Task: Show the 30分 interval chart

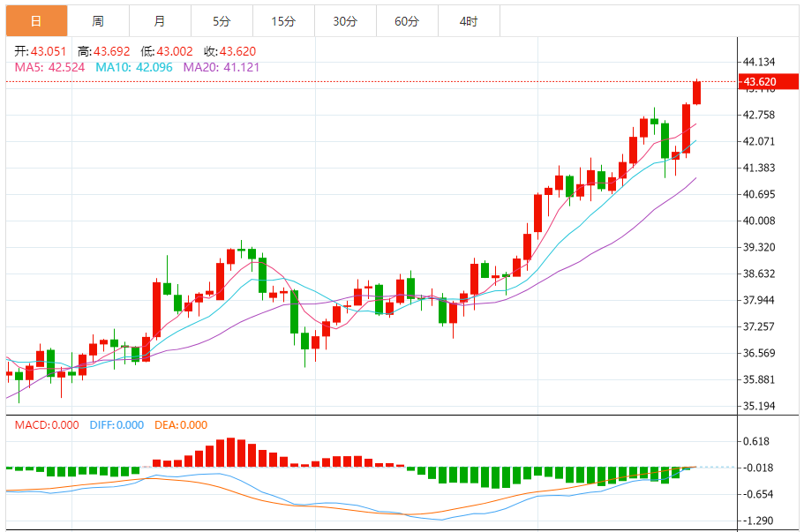Action: [345, 21]
